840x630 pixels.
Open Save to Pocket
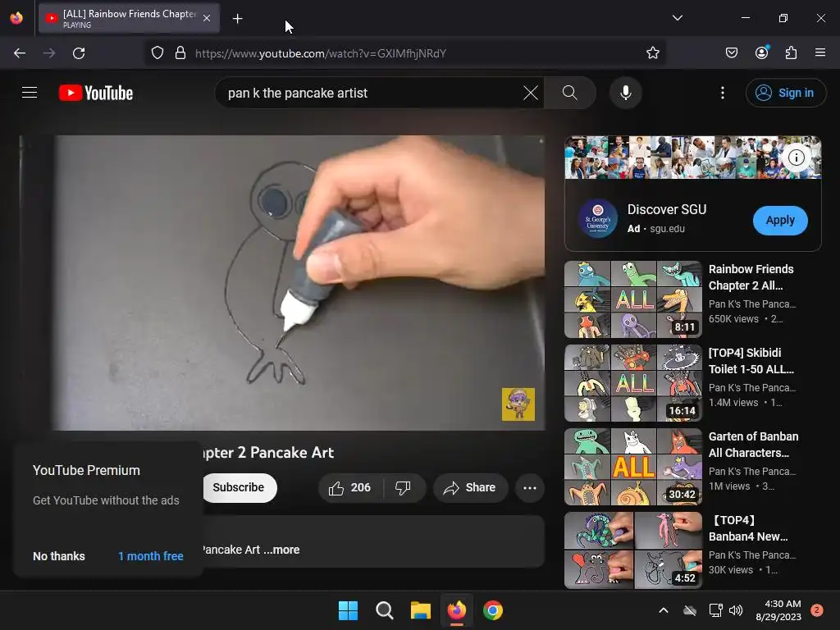[731, 53]
